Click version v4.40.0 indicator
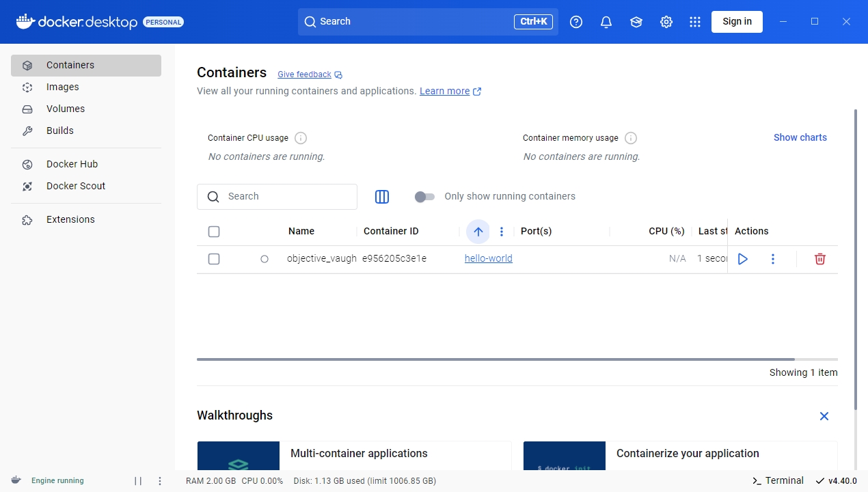This screenshot has width=868, height=492. pyautogui.click(x=836, y=481)
